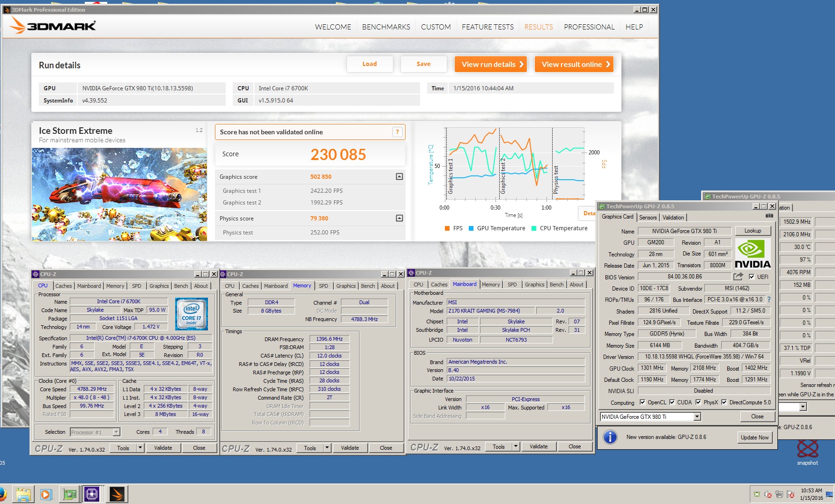Click the Load button in Run details
Screen dimensions: 835x504
(369, 64)
